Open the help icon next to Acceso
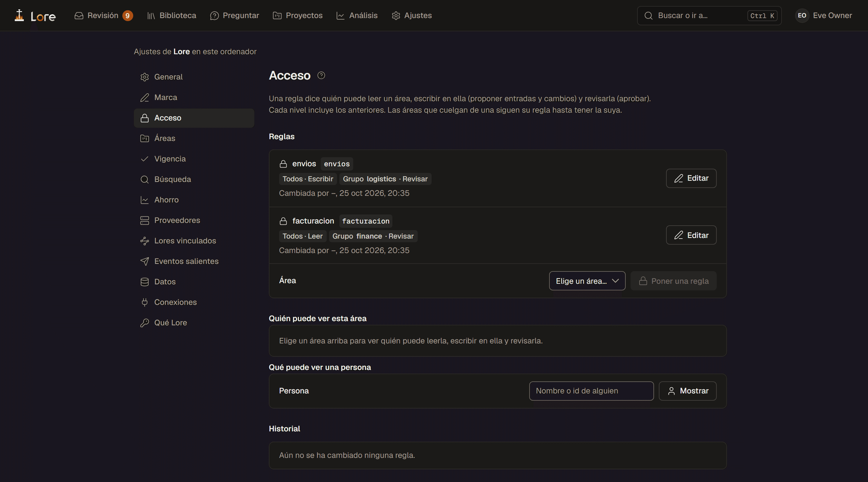This screenshot has width=868, height=482. (321, 75)
